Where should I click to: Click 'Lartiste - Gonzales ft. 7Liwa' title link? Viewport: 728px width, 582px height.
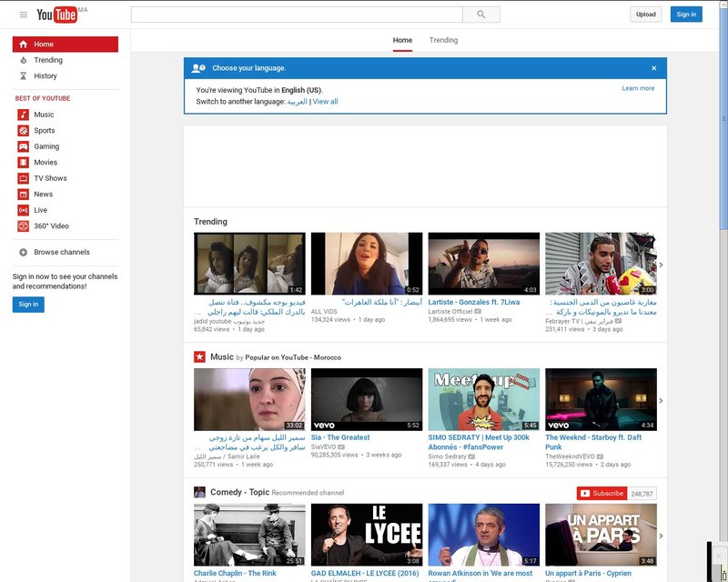[x=474, y=302]
